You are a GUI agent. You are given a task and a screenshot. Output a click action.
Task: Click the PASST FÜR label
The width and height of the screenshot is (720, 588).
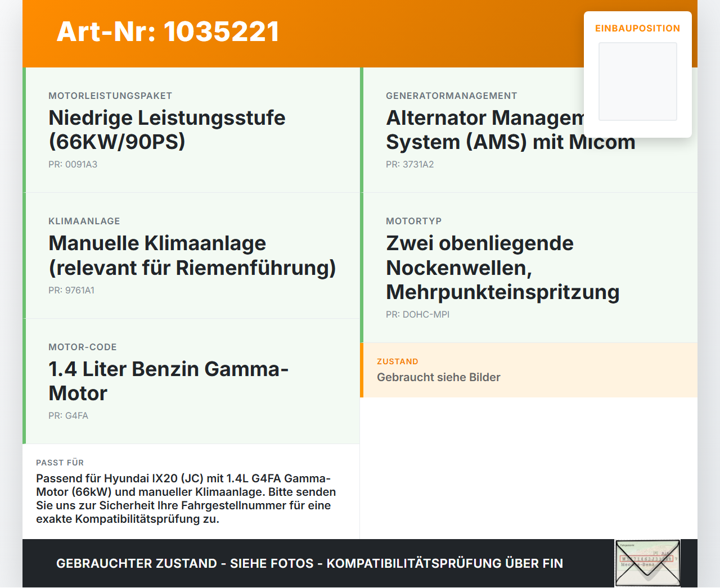tap(60, 463)
